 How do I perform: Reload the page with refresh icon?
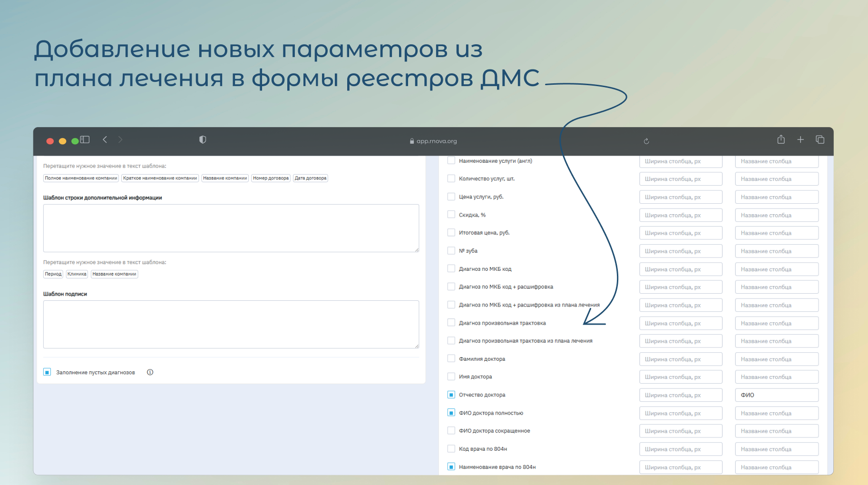pyautogui.click(x=646, y=141)
